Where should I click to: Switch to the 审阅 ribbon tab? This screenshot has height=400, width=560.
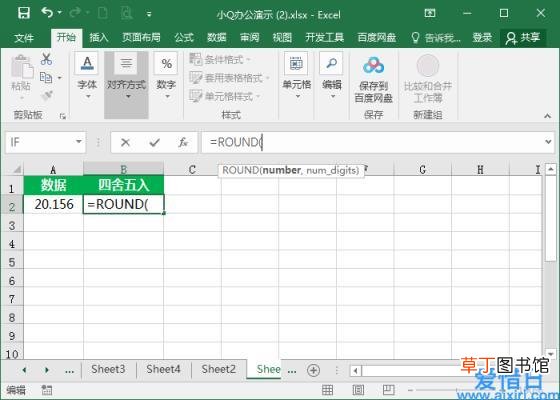point(249,38)
